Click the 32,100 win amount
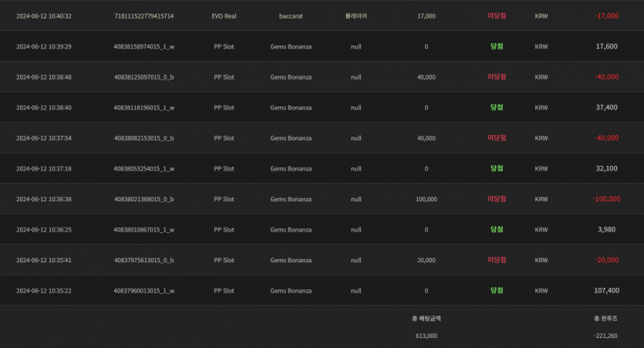644x348 pixels. pos(606,168)
